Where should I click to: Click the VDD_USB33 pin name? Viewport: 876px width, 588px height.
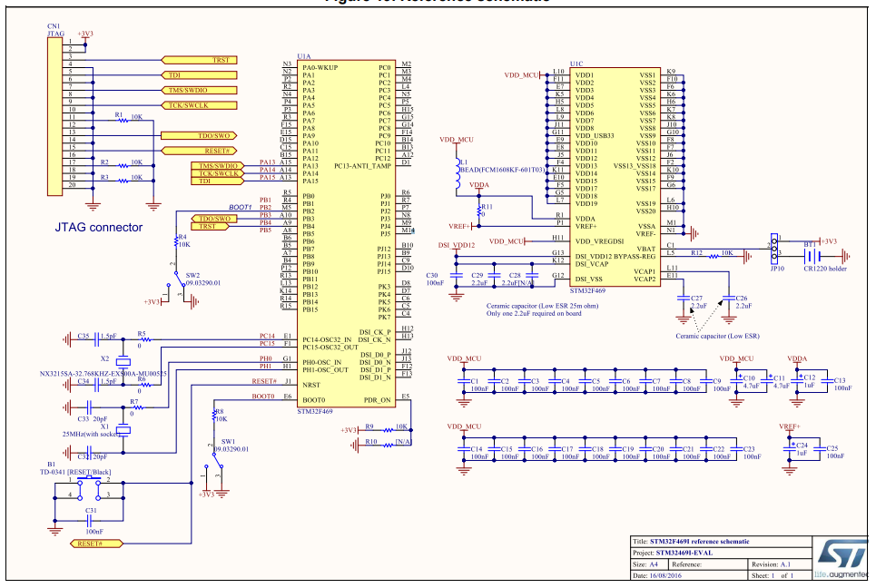[x=595, y=136]
